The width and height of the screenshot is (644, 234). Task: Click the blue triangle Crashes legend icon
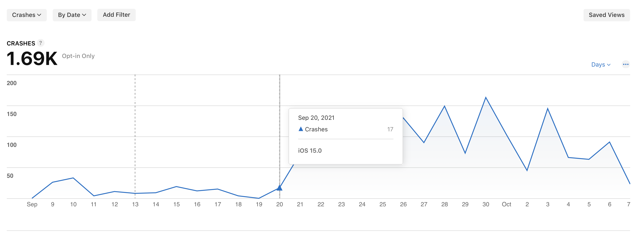[x=301, y=129]
